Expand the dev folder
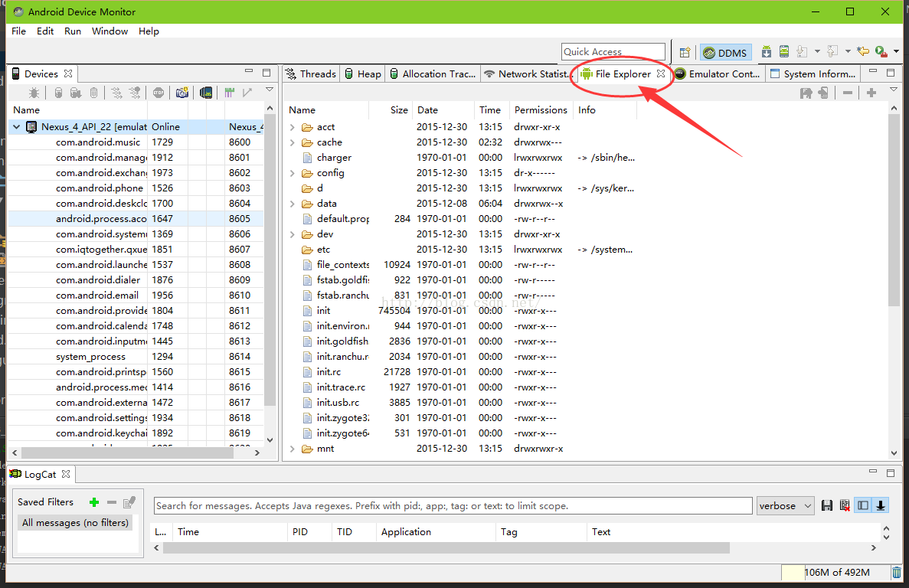The width and height of the screenshot is (909, 588). (293, 234)
